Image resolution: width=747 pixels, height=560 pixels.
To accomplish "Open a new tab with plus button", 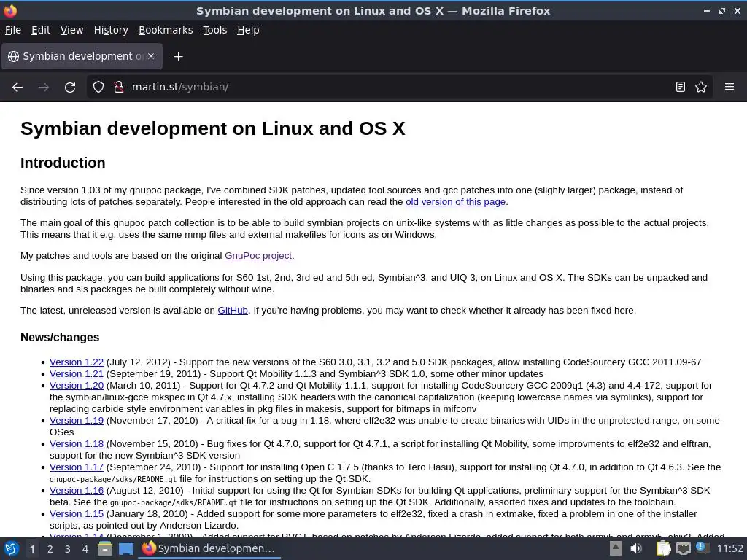I will click(x=178, y=57).
